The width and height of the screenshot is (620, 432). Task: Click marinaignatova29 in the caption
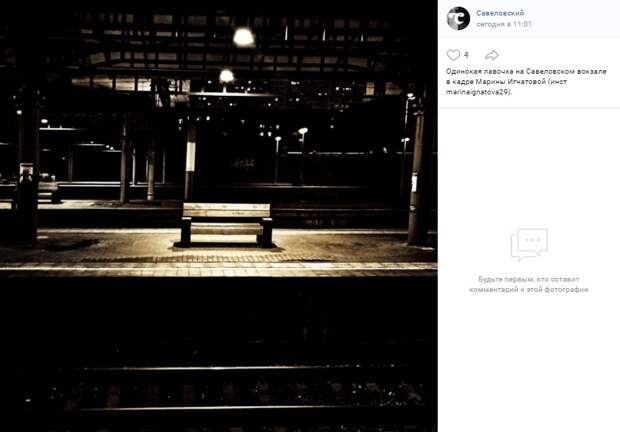click(478, 92)
